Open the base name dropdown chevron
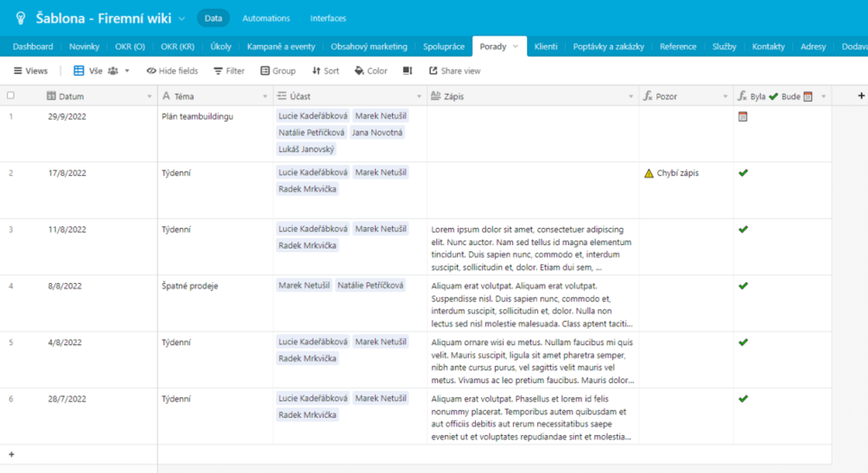This screenshot has height=473, width=868. (x=181, y=19)
